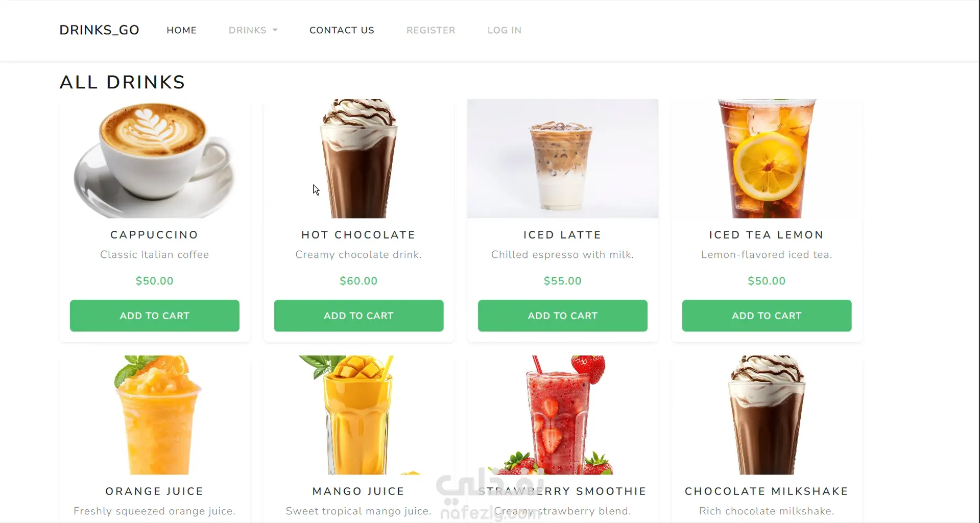Click the Chocolate Milkshake product image
Viewport: 980px width, 523px height.
click(767, 415)
